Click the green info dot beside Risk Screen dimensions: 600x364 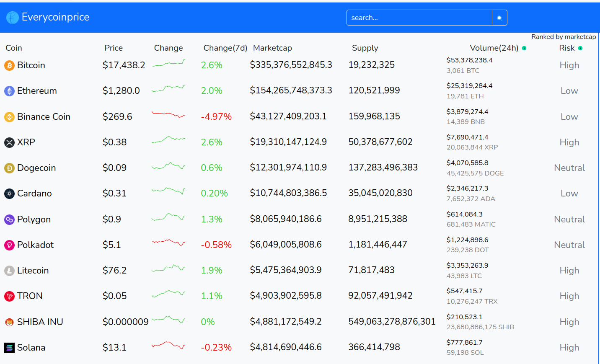pos(580,48)
